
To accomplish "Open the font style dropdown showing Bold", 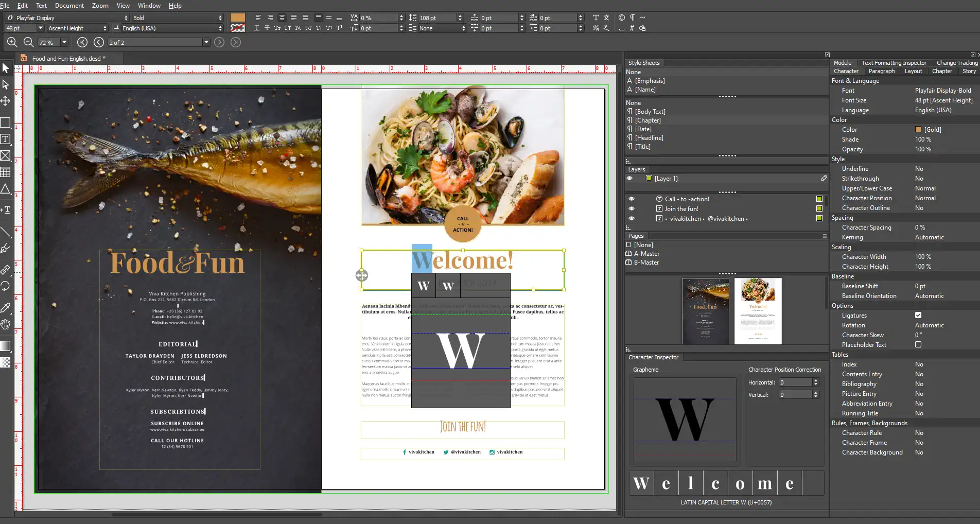I will pos(220,17).
